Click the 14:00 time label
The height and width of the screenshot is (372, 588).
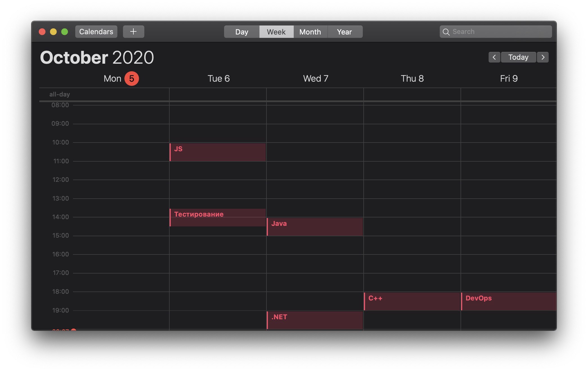click(x=61, y=217)
